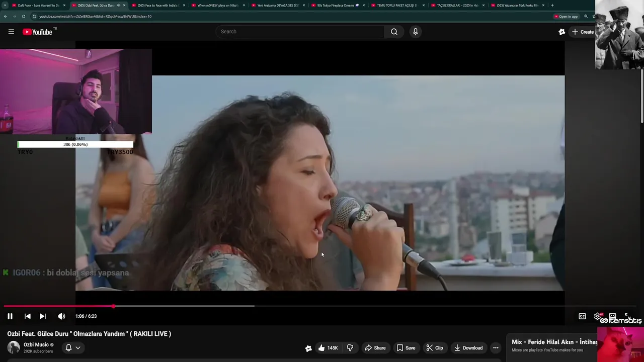Pause the video with the pause button
Image resolution: width=644 pixels, height=362 pixels.
coord(10,316)
